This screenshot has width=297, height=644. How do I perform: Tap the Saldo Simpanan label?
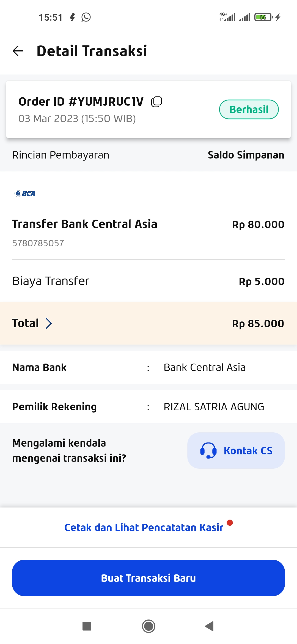(x=246, y=155)
